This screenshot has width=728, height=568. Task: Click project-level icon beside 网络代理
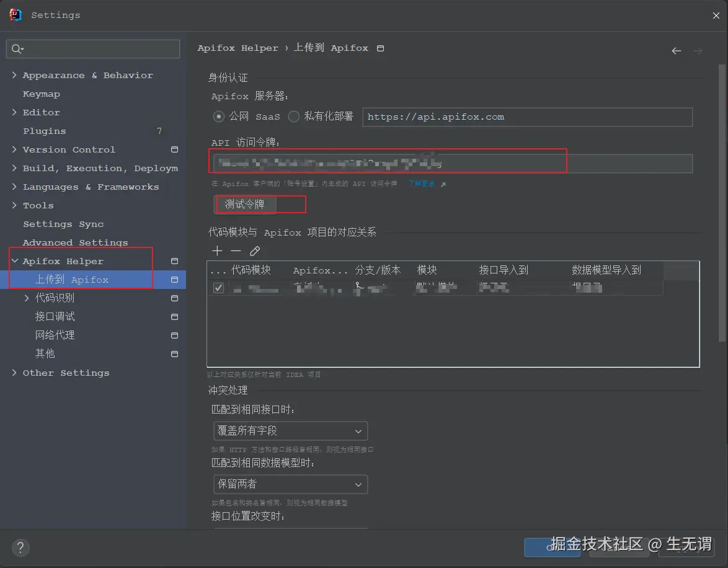175,335
